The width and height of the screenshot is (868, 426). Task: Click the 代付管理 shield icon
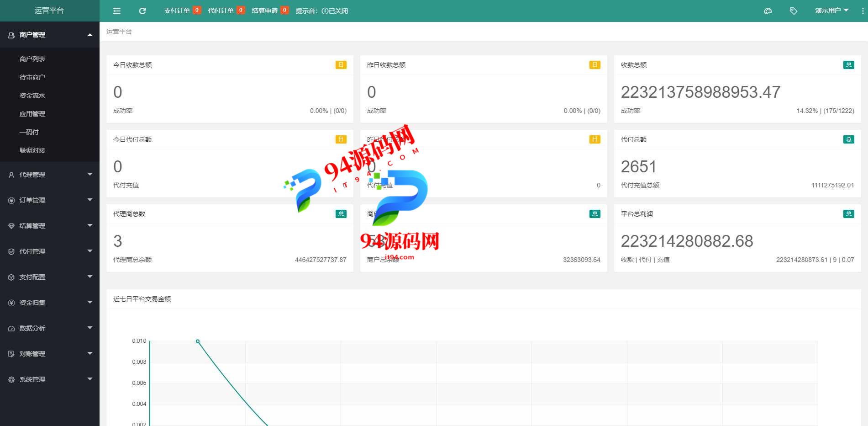[x=11, y=251]
